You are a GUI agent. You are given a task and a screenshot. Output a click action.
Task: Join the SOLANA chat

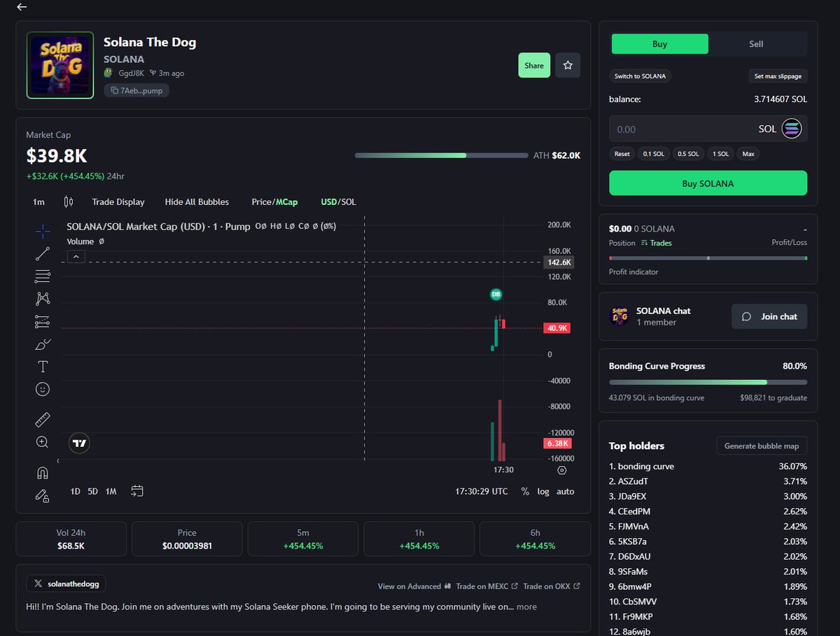click(x=769, y=316)
